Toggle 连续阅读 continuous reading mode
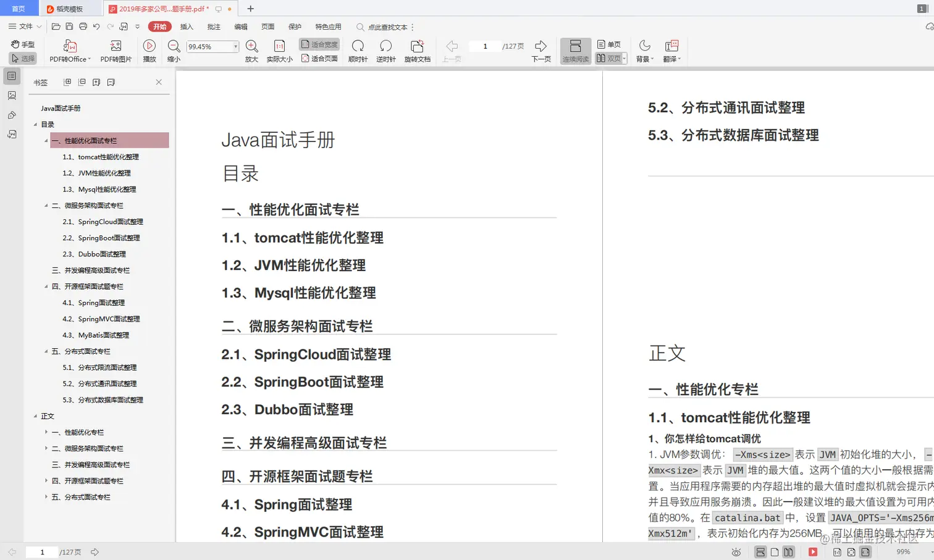 click(x=575, y=51)
